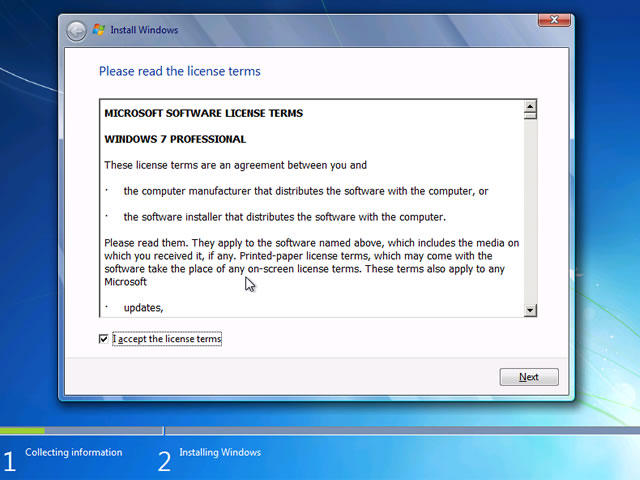Click the "updates," bullet item
640x480 pixels.
point(143,308)
